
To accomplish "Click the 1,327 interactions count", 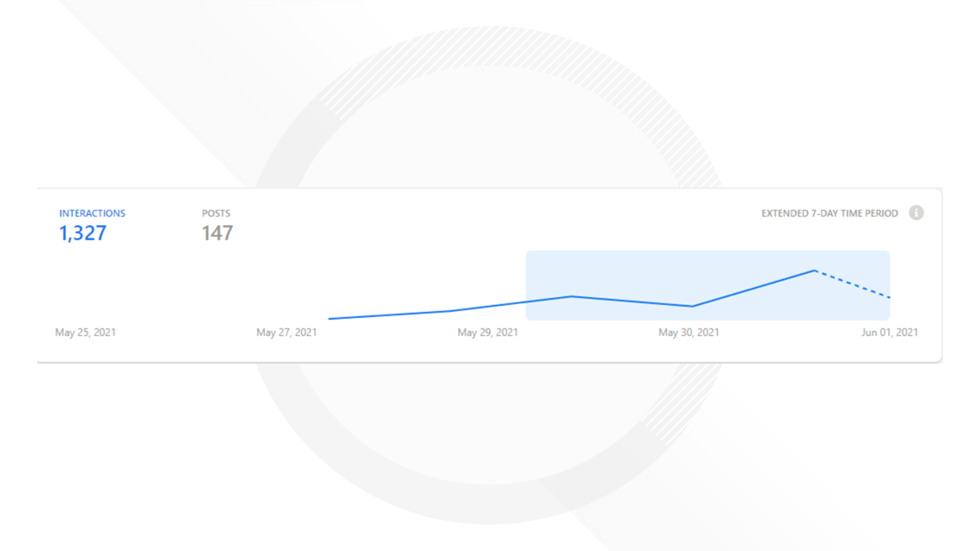I will pyautogui.click(x=83, y=233).
